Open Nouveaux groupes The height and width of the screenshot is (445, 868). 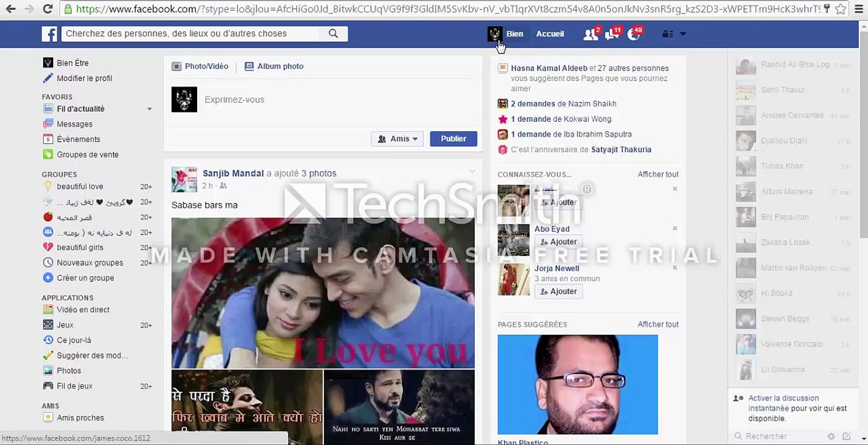click(90, 263)
